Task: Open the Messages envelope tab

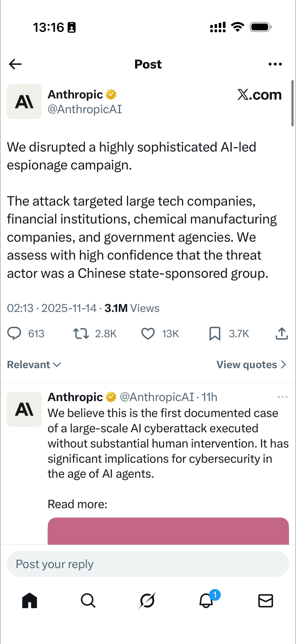Action: [x=265, y=600]
